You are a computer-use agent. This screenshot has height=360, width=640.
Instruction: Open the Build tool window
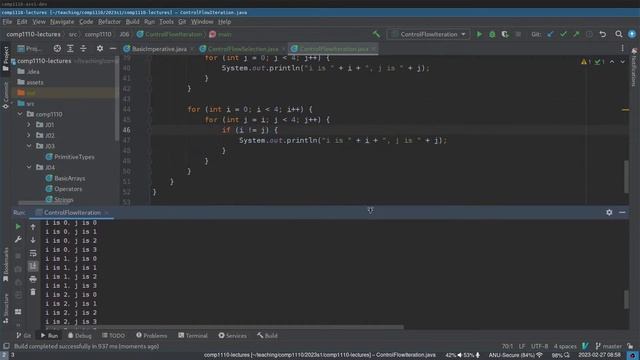pyautogui.click(x=267, y=336)
